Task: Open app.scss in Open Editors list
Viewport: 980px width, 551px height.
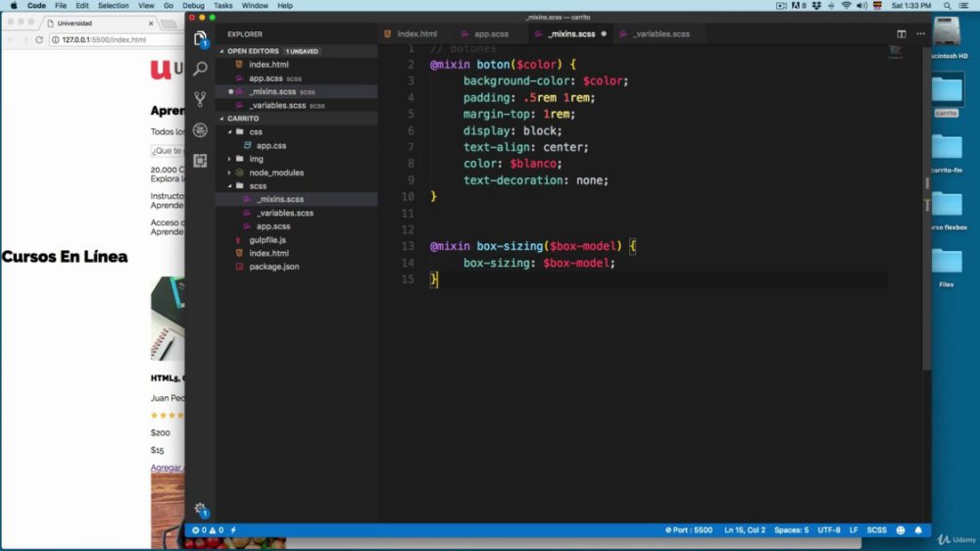Action: point(266,78)
